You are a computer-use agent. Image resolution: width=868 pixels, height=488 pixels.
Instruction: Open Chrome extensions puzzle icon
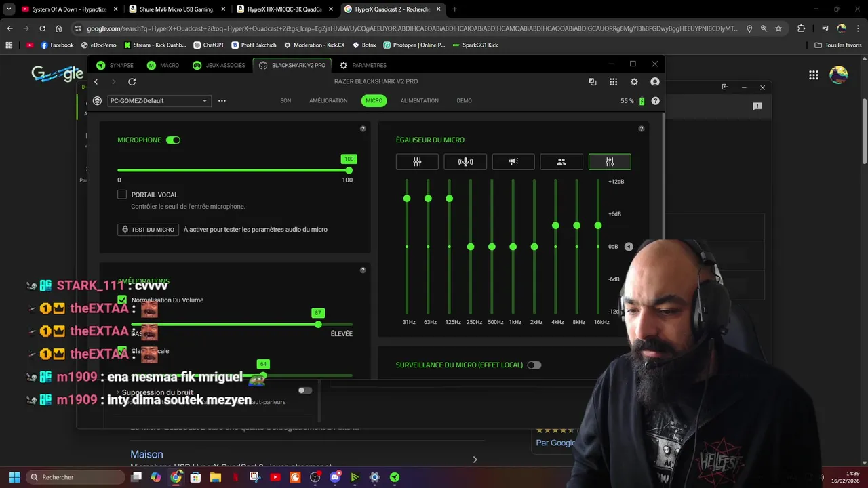(802, 28)
